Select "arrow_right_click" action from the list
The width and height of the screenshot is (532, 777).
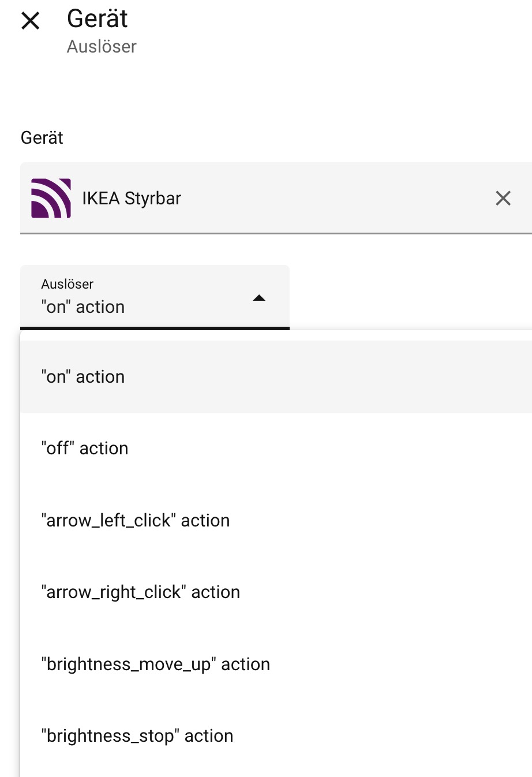141,592
